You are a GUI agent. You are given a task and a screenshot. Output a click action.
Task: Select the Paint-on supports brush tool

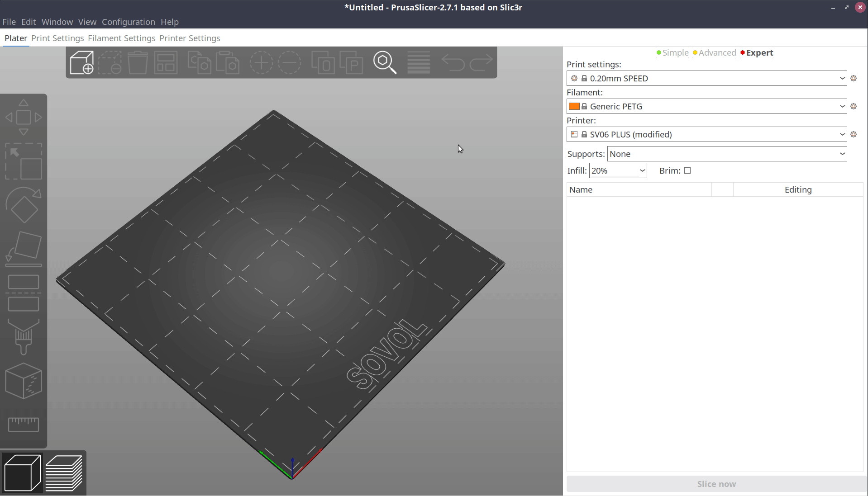[24, 337]
